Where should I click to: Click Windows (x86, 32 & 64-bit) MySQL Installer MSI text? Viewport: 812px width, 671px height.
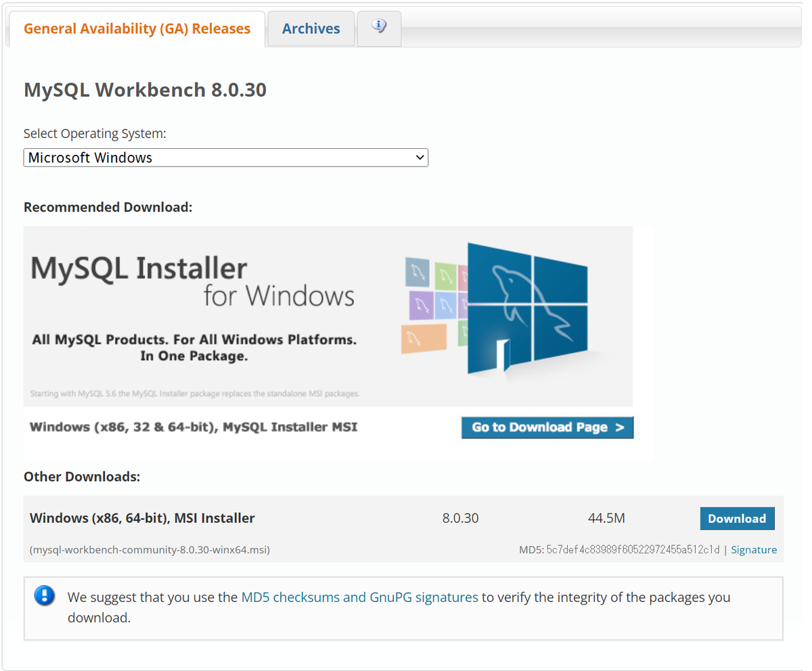[194, 427]
